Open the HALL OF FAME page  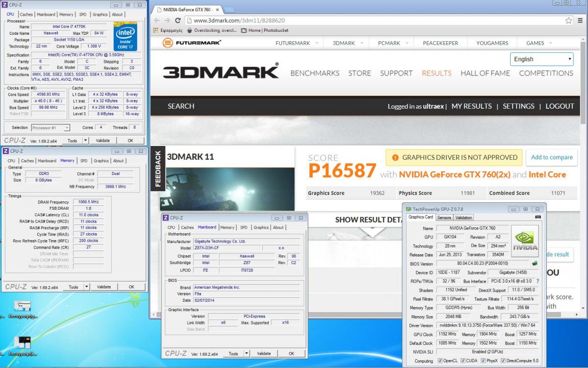coord(485,73)
